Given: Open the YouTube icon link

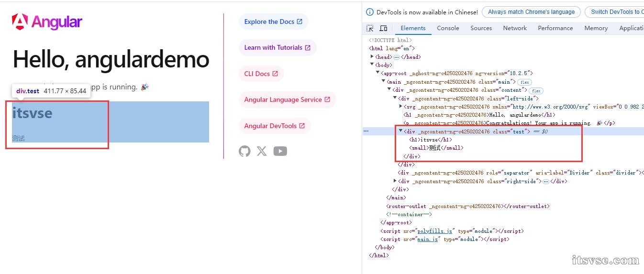Looking at the screenshot, I should point(280,151).
